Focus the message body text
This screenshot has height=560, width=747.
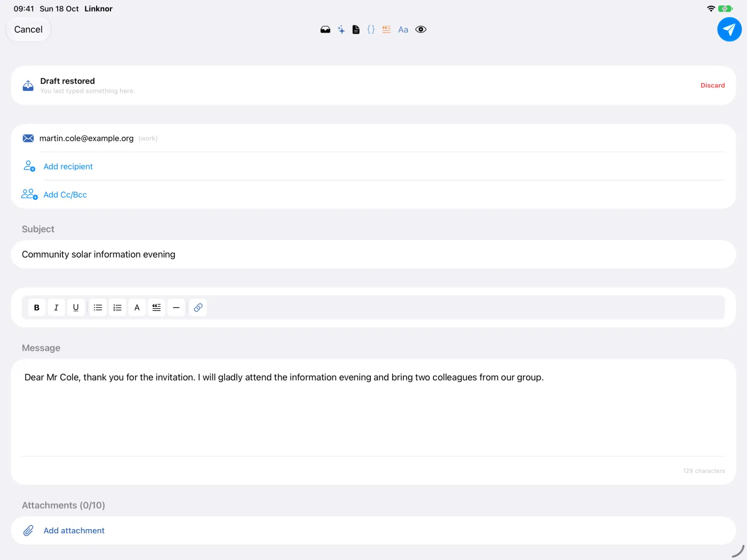click(x=284, y=377)
